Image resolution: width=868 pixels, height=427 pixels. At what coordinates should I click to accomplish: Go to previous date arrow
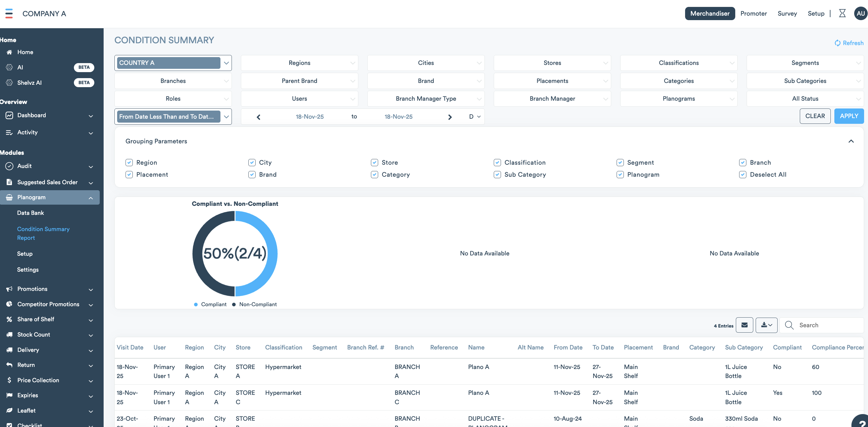pos(258,117)
